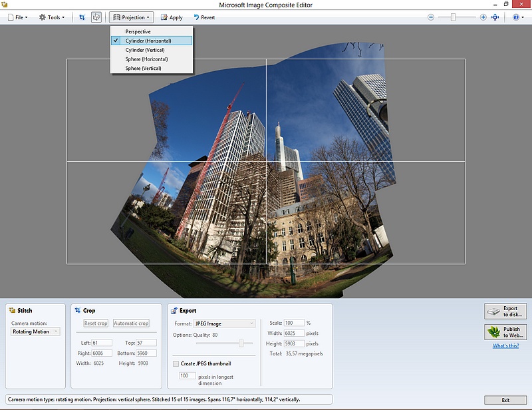Screen dimensions: 532x410
Task: Enable Create JPEG thumbnail checkbox
Action: pos(176,363)
